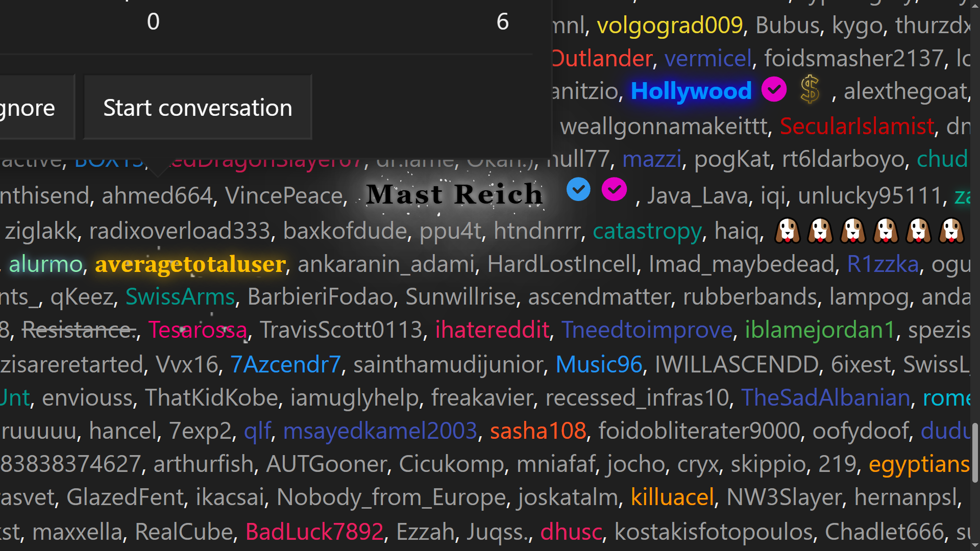Select the SecularIslamist username
The height and width of the screenshot is (551, 980).
(x=857, y=126)
